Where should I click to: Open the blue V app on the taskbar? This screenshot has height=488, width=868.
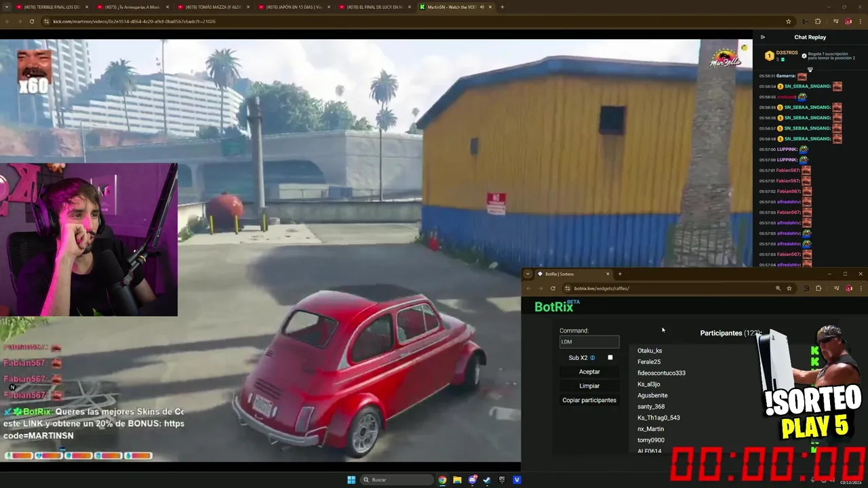(x=517, y=480)
